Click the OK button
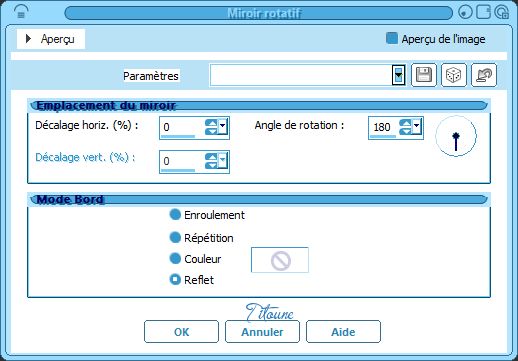Image resolution: width=518 pixels, height=361 pixels. pos(181,332)
